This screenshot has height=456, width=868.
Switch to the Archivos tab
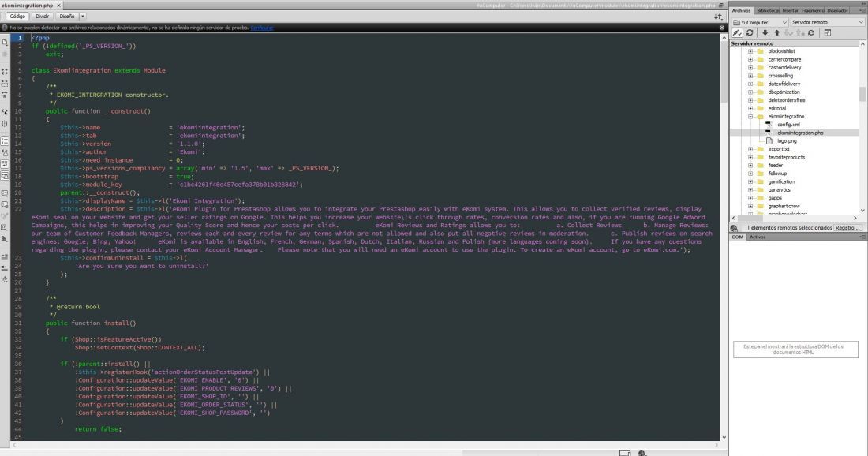tap(741, 10)
